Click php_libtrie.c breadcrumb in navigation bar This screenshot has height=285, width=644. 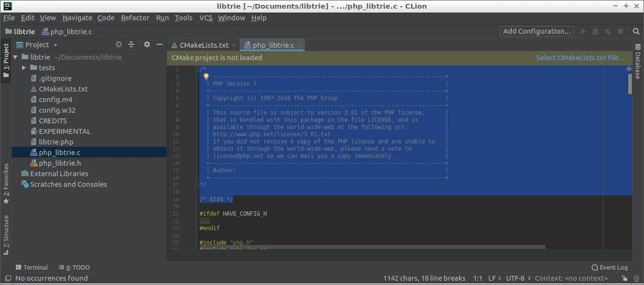tap(67, 31)
